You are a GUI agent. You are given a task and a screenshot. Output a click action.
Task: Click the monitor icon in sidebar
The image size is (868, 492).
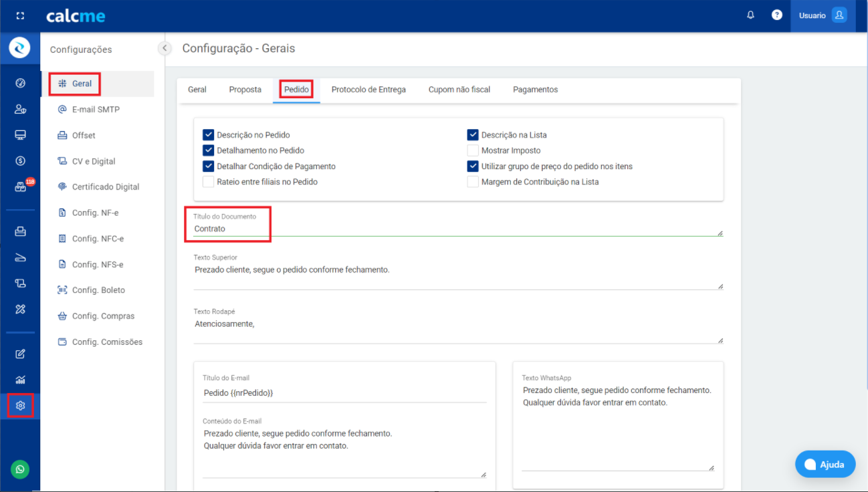pyautogui.click(x=20, y=135)
